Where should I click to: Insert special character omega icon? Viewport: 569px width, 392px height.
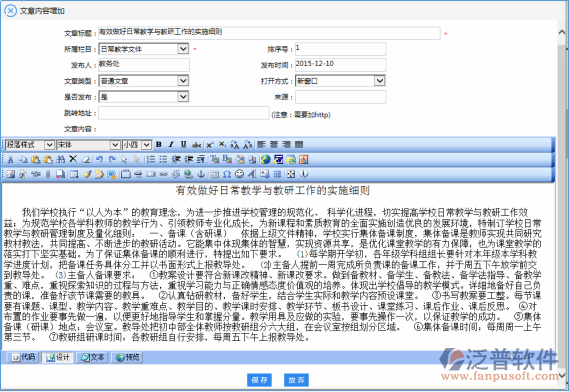click(226, 174)
